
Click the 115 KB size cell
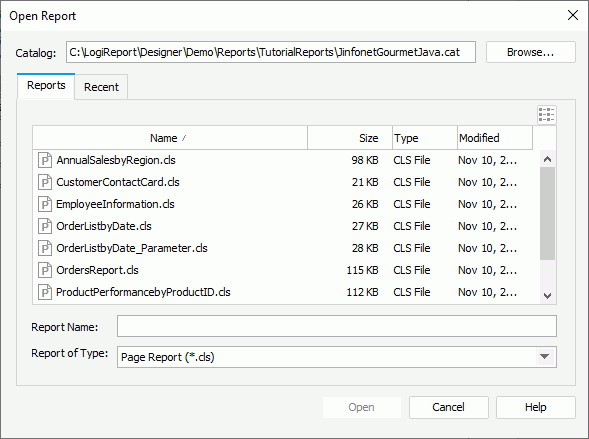coord(362,270)
